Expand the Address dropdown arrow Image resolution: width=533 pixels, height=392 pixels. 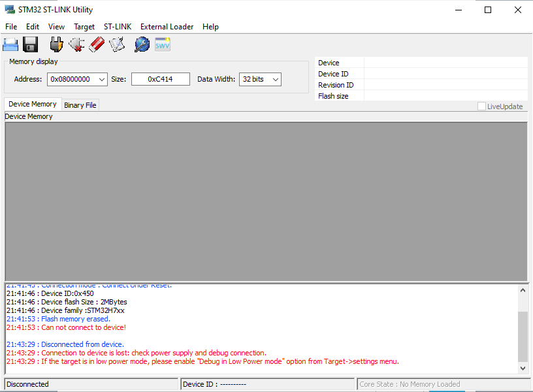pyautogui.click(x=102, y=79)
